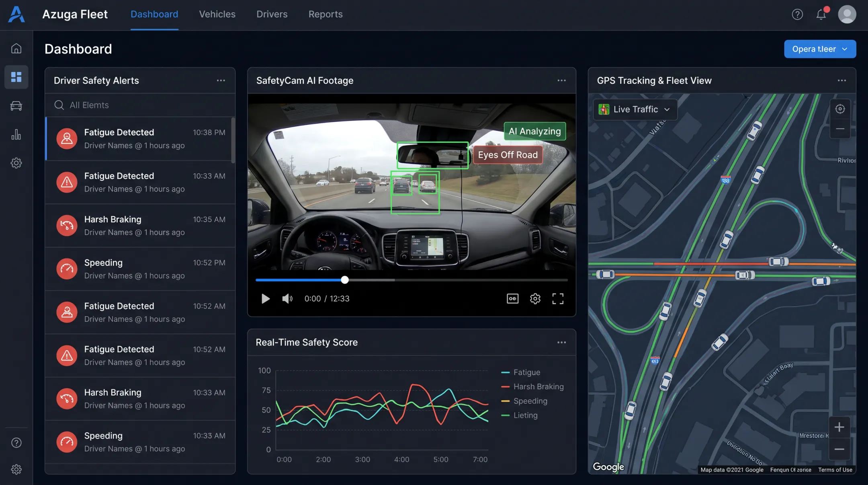Screen dimensions: 868x485
Task: Select Harsh Braking alert at 10:35 AM
Action: click(x=140, y=226)
